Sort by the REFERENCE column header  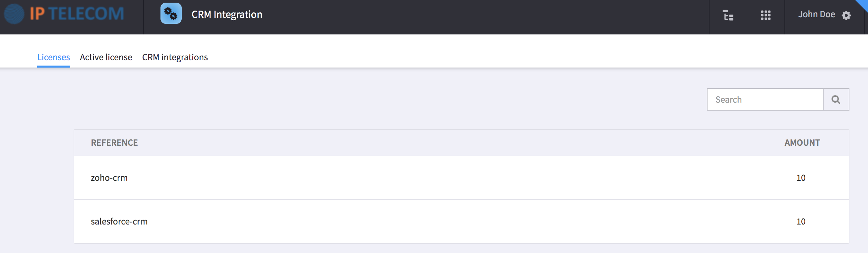114,143
